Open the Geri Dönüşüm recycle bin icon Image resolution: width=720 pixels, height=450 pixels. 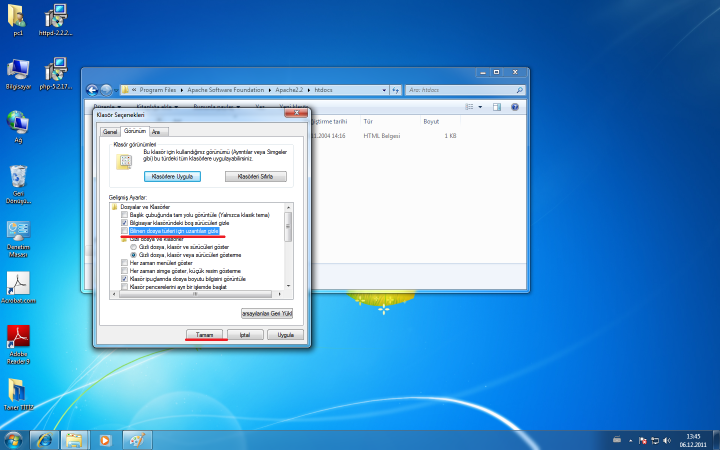click(x=17, y=180)
